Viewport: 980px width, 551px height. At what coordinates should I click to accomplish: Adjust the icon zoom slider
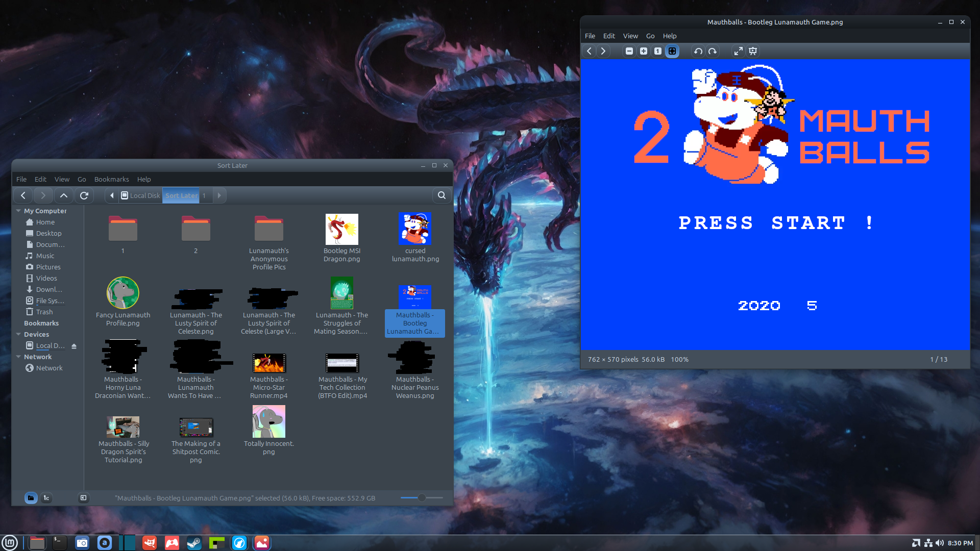tap(422, 497)
